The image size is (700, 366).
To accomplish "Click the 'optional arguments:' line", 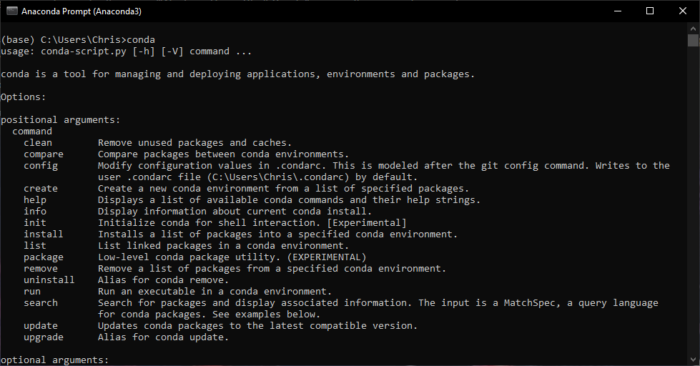I will 54,360.
